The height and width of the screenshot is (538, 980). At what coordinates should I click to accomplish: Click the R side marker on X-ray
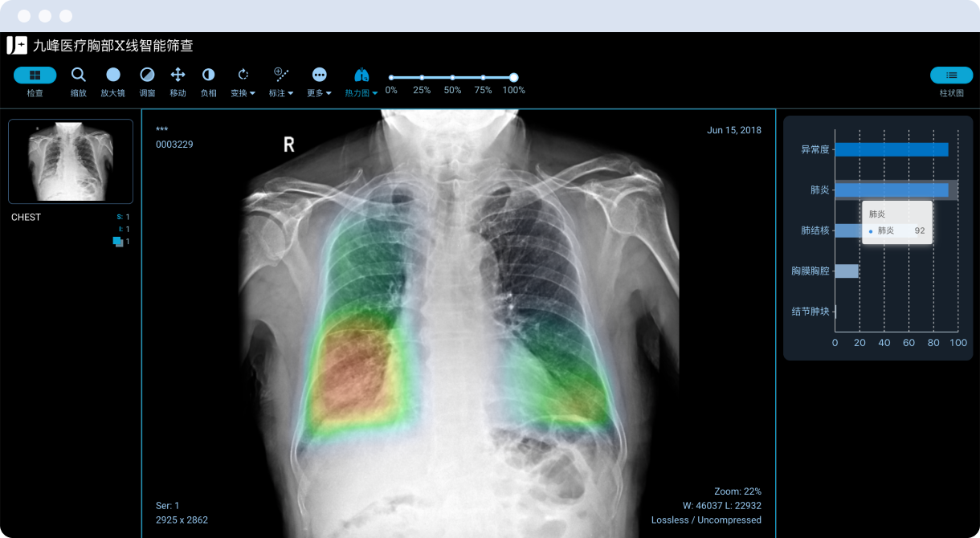289,145
